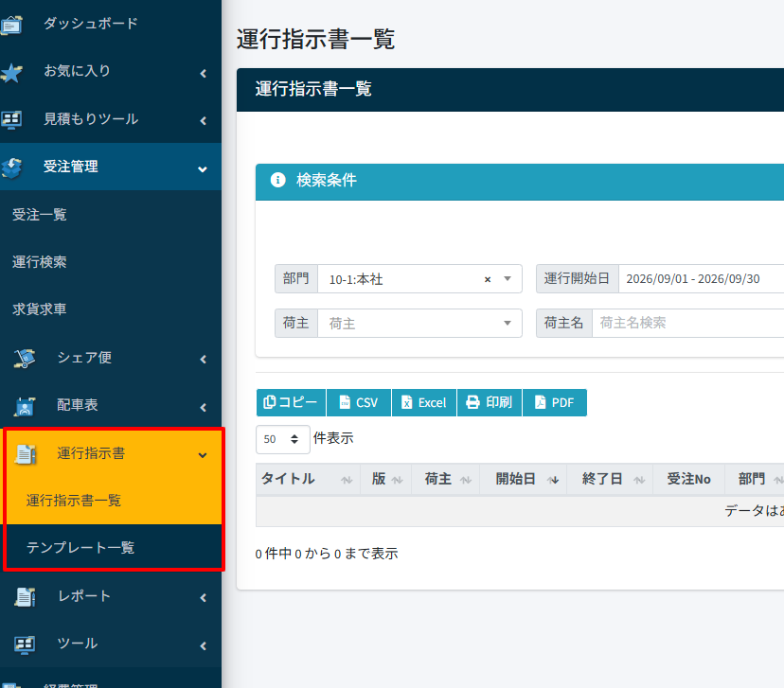
Task: Select テンプレート一覧 submenu item
Action: click(x=80, y=548)
